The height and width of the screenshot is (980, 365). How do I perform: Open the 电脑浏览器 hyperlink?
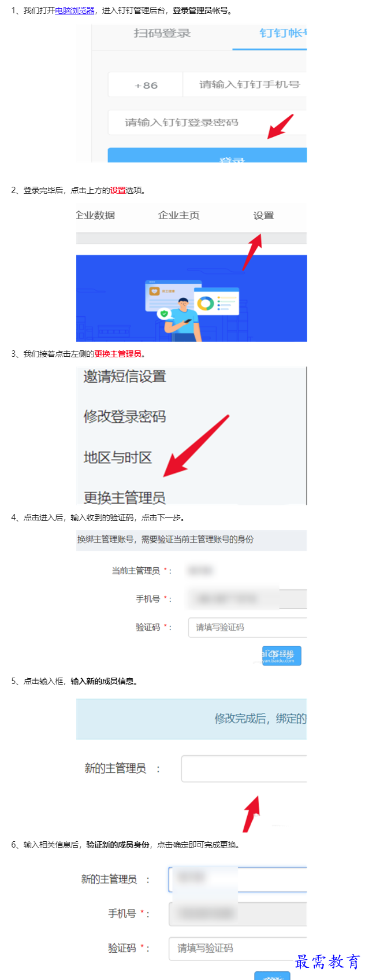point(75,10)
